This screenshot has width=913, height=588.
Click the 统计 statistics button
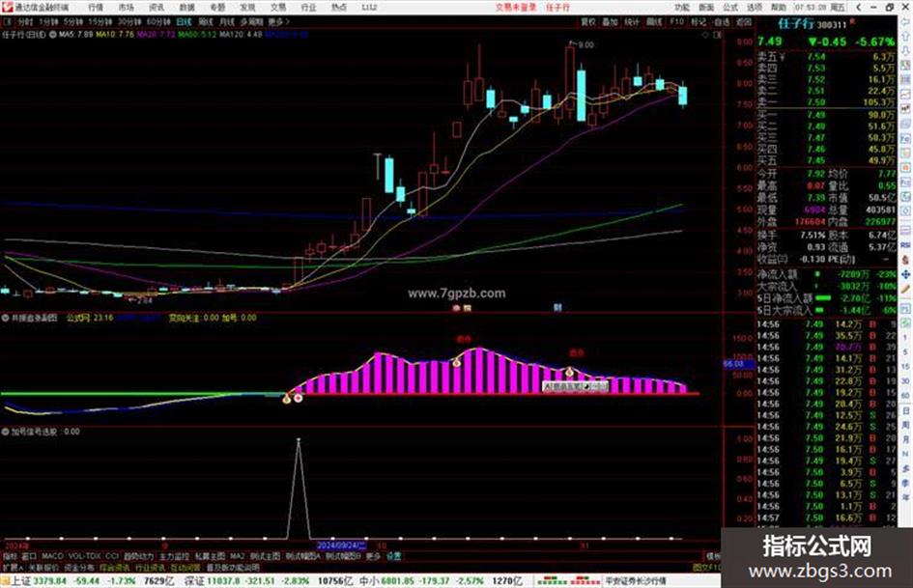pyautogui.click(x=632, y=21)
